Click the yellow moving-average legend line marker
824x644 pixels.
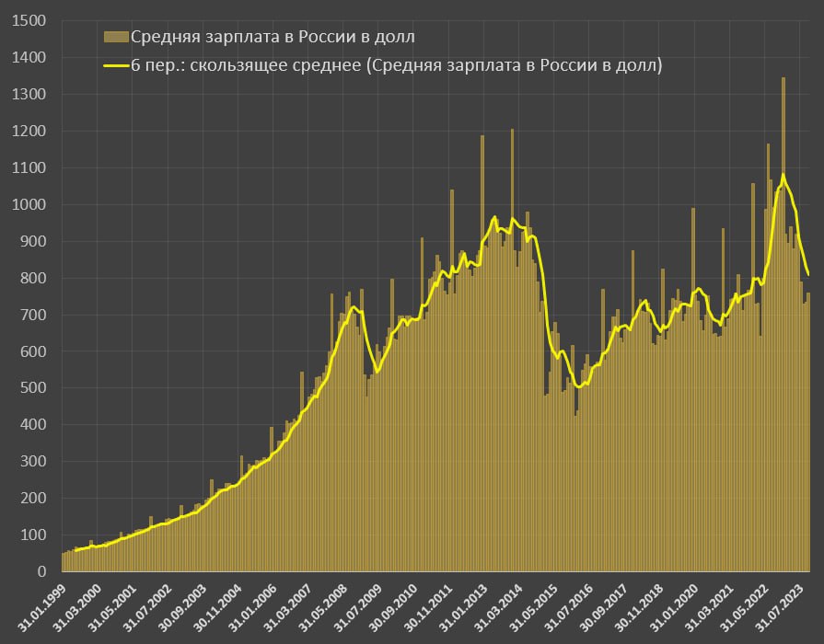[x=115, y=65]
